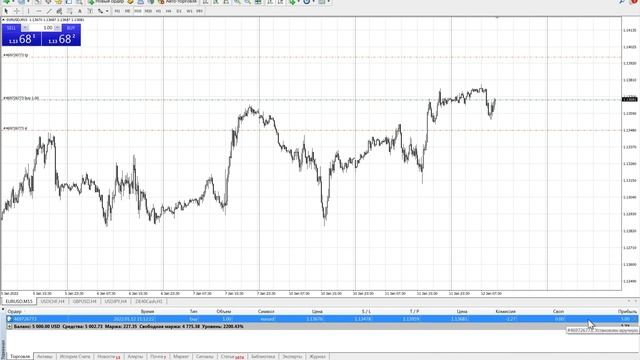Decrease volume with the down arrow

25,28
